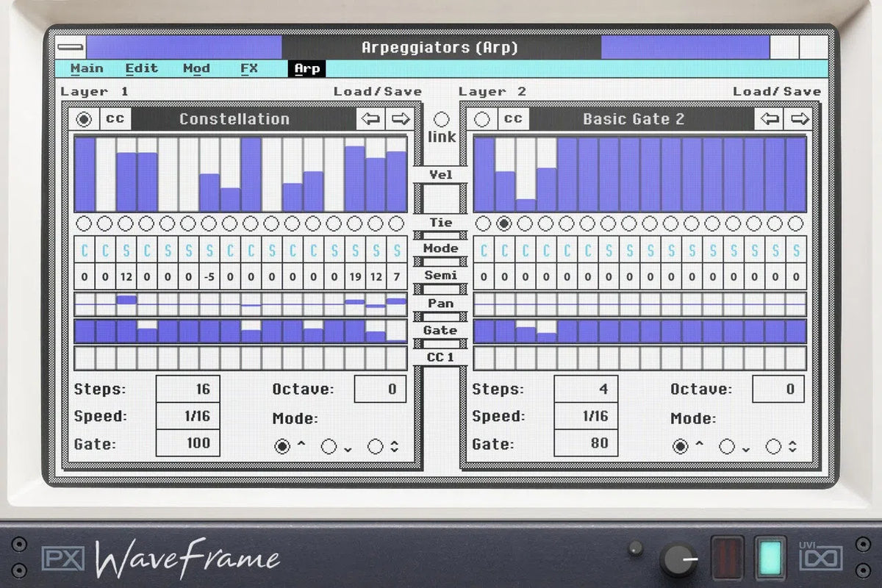Viewport: 882px width, 588px height.
Task: Select the Pan step editor
Action: pos(441,303)
